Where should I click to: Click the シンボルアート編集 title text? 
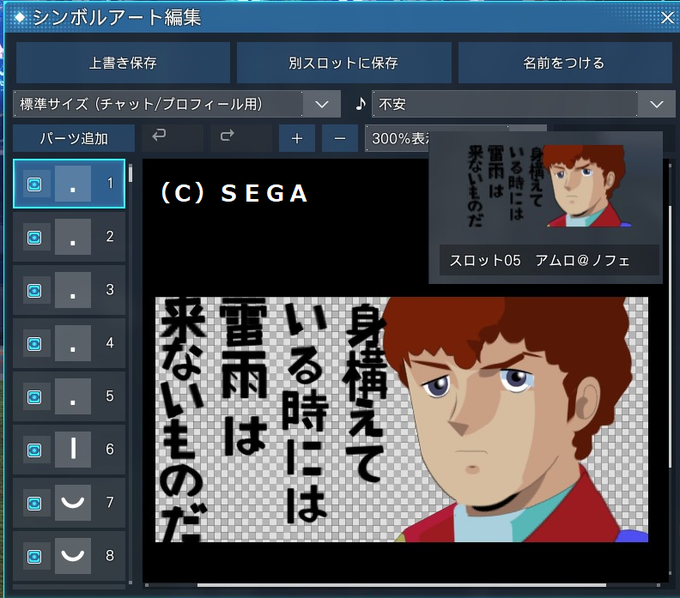click(x=117, y=18)
